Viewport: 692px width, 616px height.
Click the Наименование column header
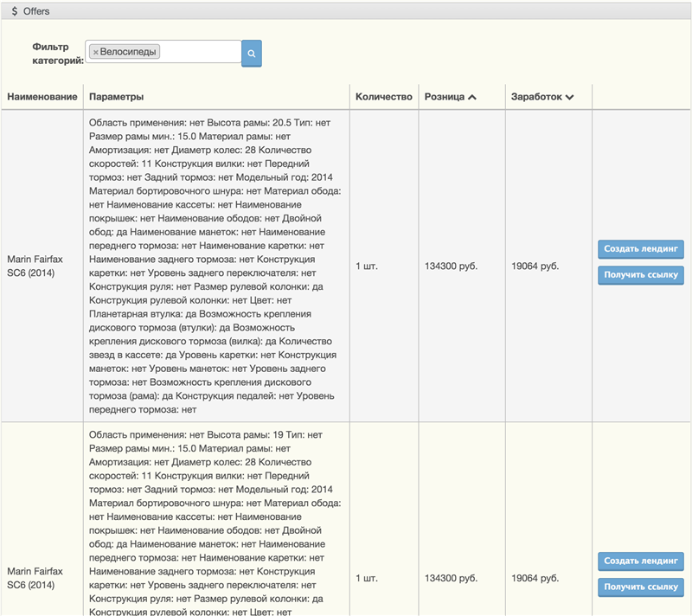(x=42, y=97)
